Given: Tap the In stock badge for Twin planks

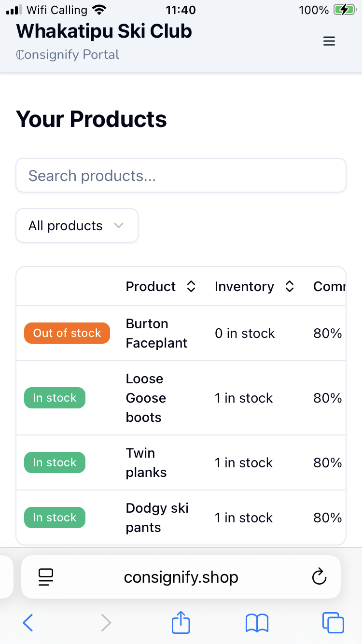Looking at the screenshot, I should [55, 462].
